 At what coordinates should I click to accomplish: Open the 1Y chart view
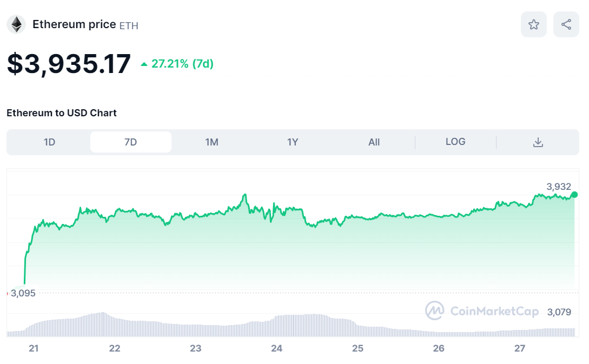[x=293, y=142]
